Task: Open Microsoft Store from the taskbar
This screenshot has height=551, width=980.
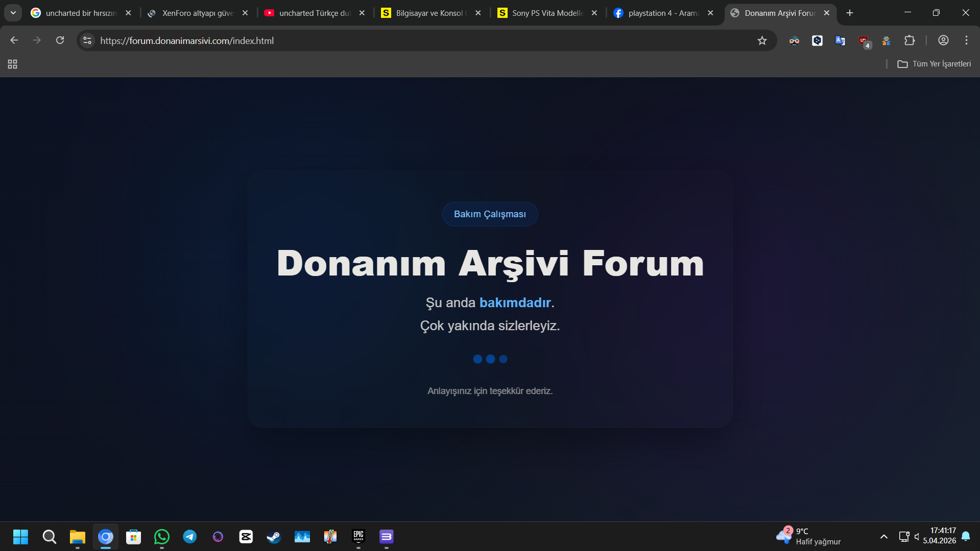Action: point(134,537)
